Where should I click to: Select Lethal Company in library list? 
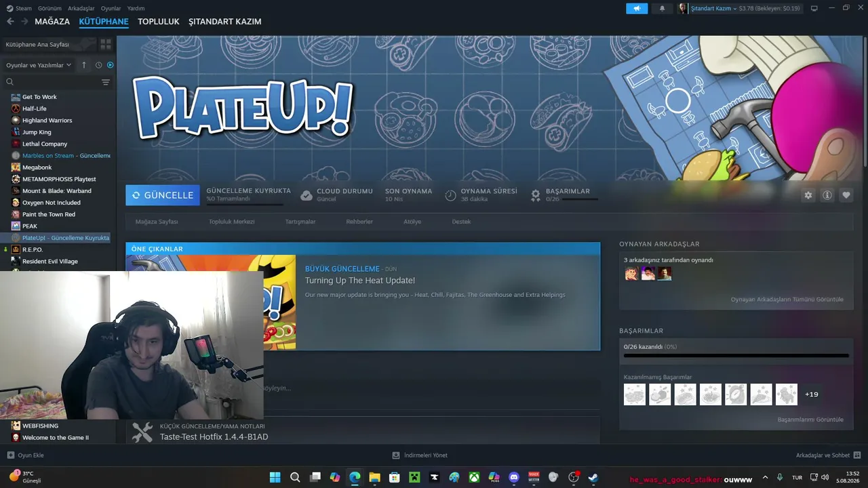(45, 144)
